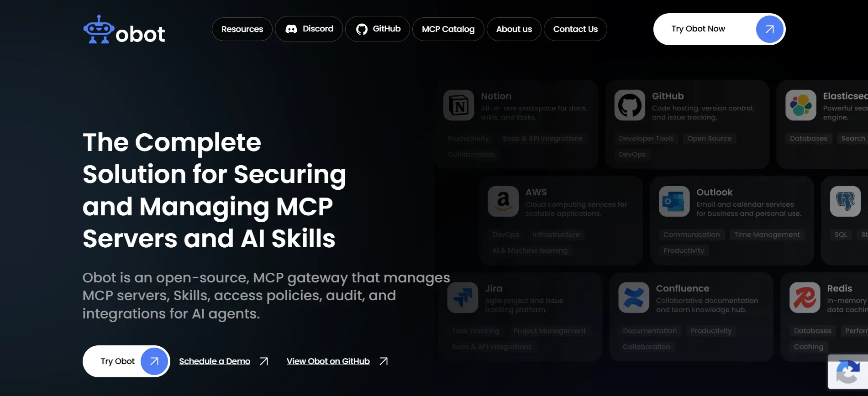Click the Infrastructure tag
This screenshot has width=868, height=396.
[556, 234]
